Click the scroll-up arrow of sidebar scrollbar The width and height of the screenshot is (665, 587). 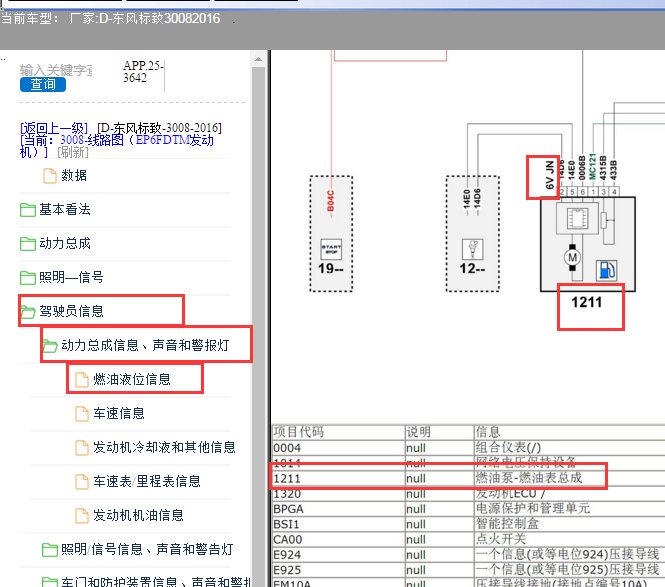(258, 59)
